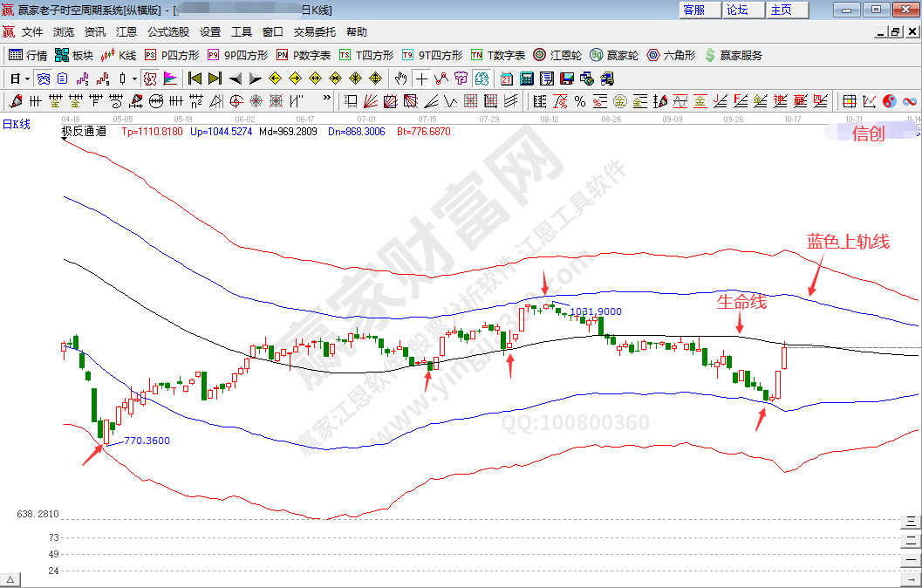This screenshot has width=922, height=588.
Task: Launch the 六角形 hexagon tool
Action: pyautogui.click(x=670, y=55)
